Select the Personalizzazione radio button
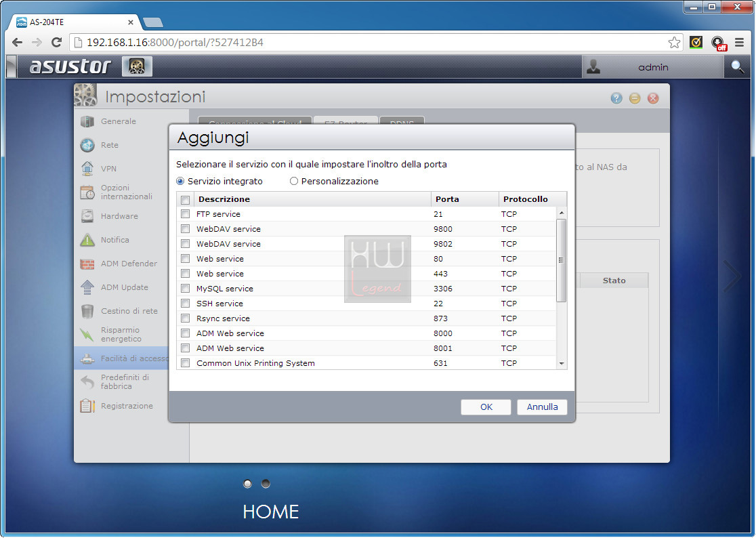This screenshot has height=538, width=756. tap(293, 182)
